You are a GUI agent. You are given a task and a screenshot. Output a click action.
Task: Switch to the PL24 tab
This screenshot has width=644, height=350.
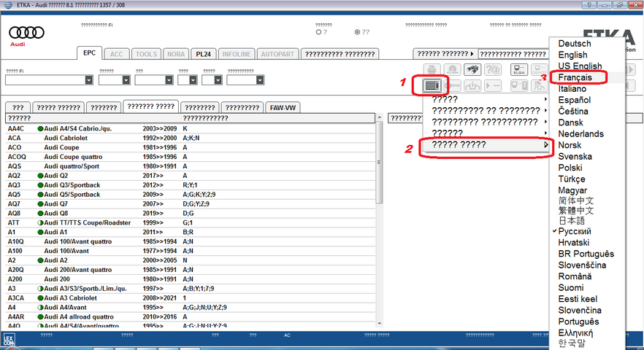(203, 54)
